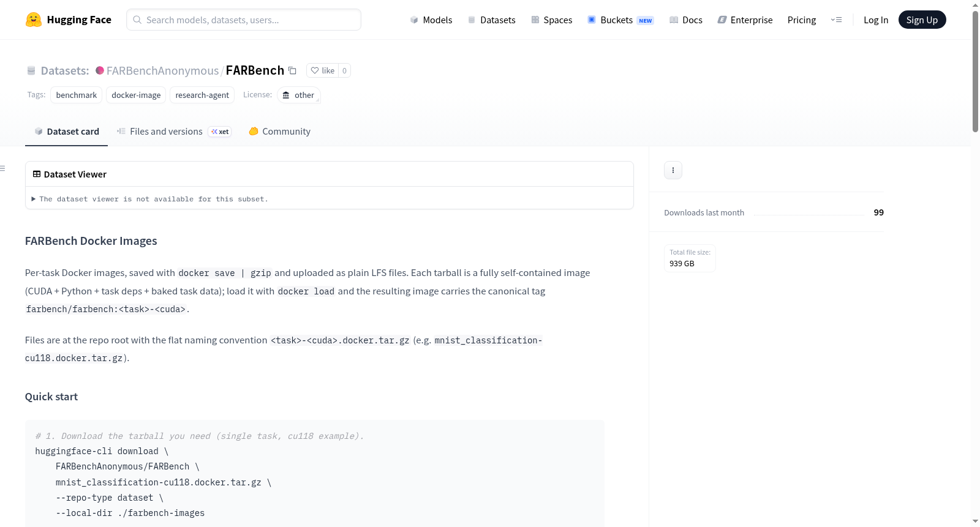
Task: Expand the dataset viewer unavailable message
Action: [150, 199]
